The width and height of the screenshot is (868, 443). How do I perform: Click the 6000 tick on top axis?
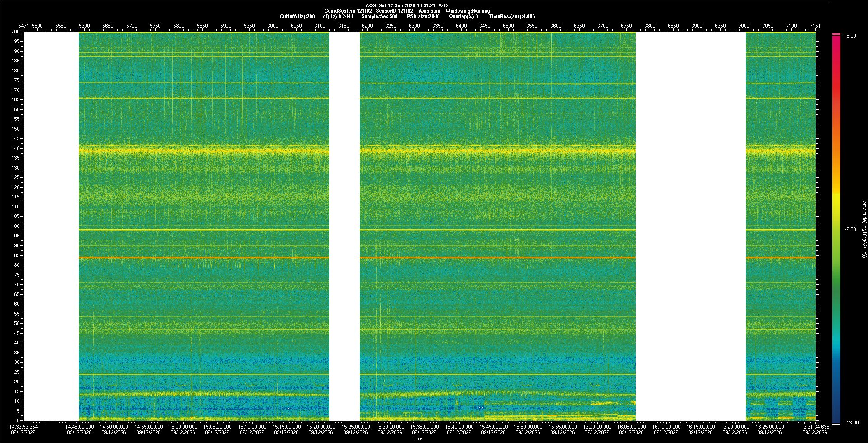(x=273, y=26)
